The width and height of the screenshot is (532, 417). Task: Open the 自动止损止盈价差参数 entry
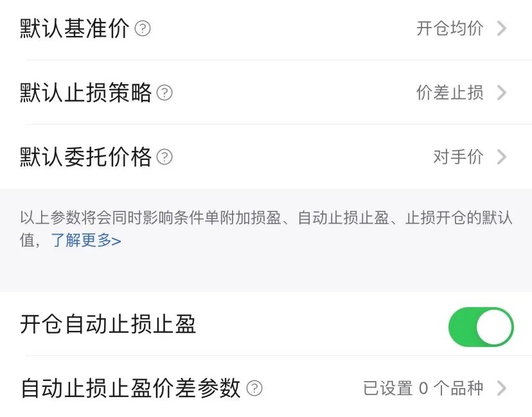pyautogui.click(x=131, y=389)
